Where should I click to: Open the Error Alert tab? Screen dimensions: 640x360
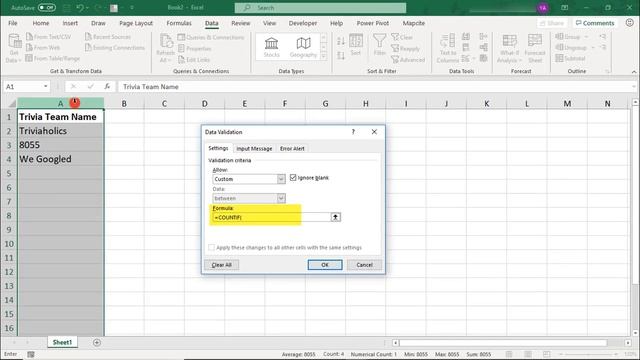pos(292,149)
